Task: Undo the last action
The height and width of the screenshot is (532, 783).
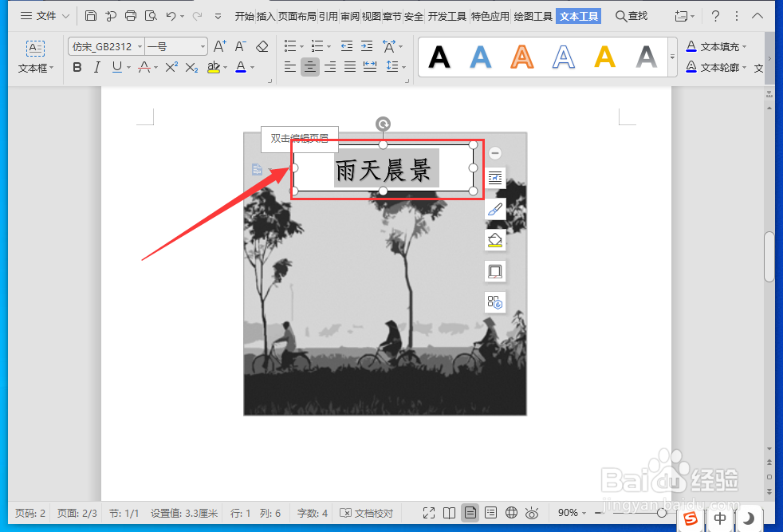Action: tap(171, 16)
